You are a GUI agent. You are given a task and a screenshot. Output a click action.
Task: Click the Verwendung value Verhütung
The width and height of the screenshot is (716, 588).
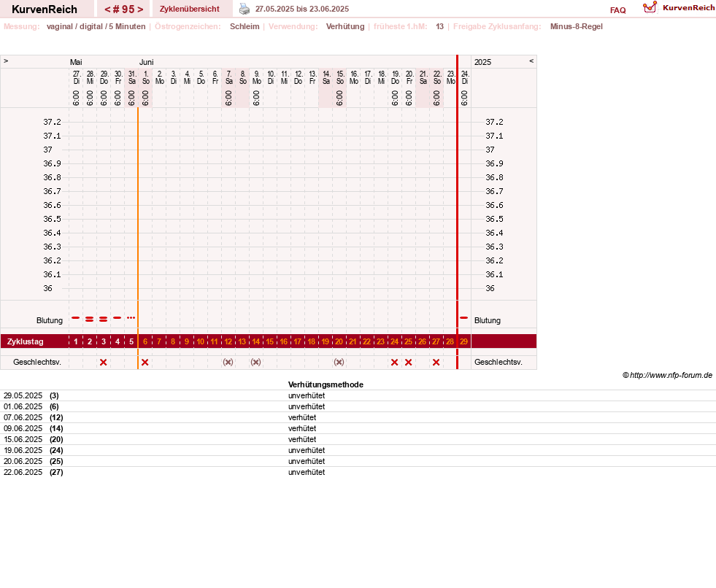click(x=345, y=26)
